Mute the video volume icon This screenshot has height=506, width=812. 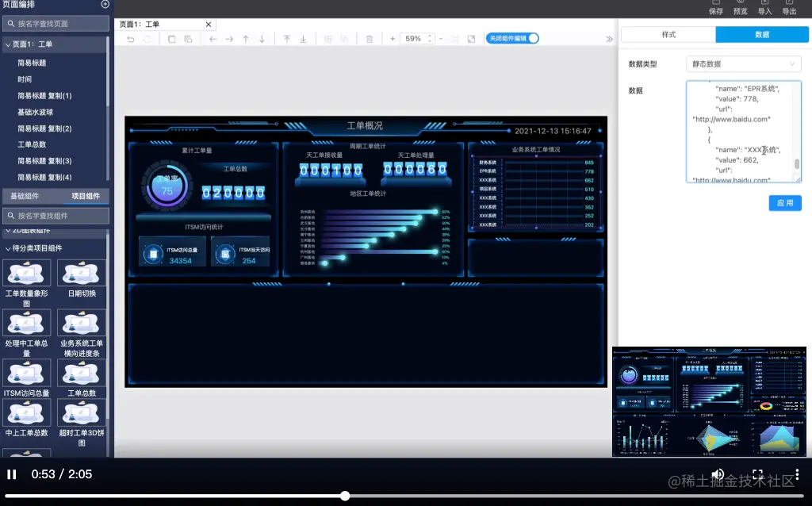(718, 474)
